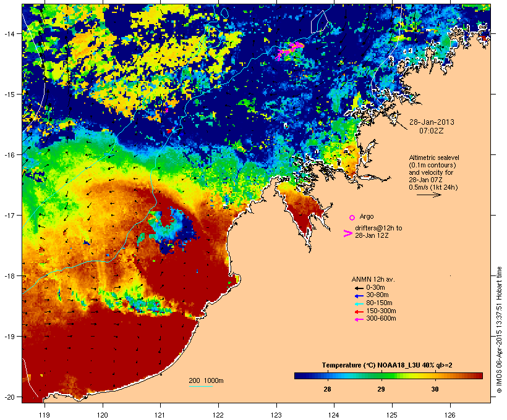Click the colorbar tick label 30

click(435, 389)
